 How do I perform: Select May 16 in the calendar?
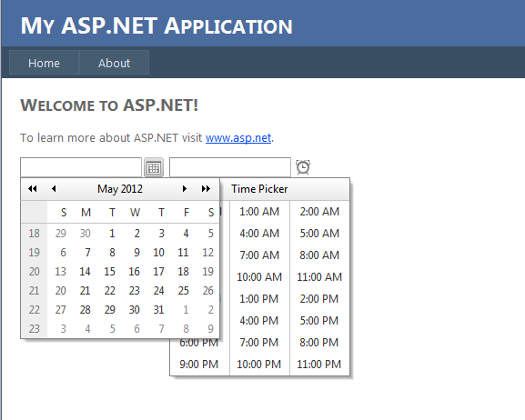(135, 272)
